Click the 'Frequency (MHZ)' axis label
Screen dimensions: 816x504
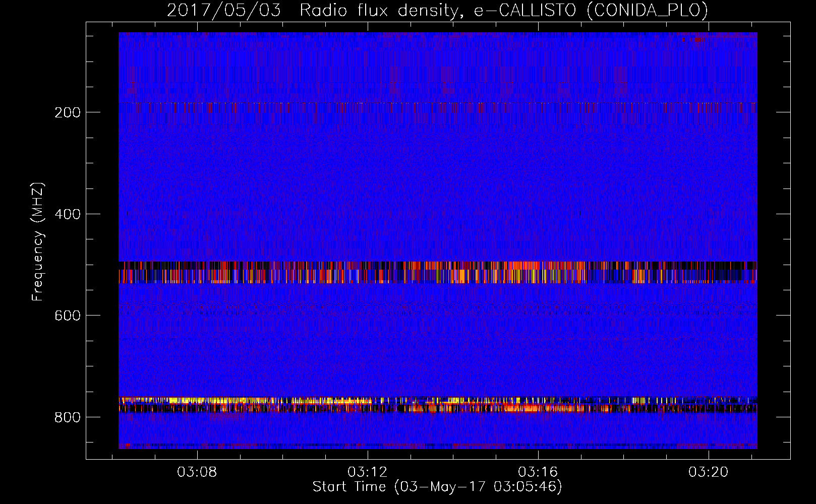pyautogui.click(x=38, y=241)
